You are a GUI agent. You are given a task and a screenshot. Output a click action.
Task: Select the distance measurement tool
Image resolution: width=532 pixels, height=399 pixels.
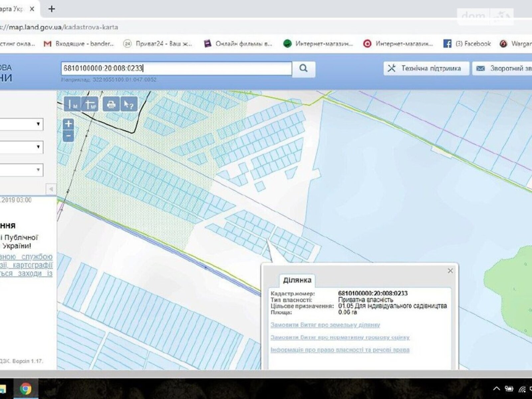pyautogui.click(x=72, y=104)
